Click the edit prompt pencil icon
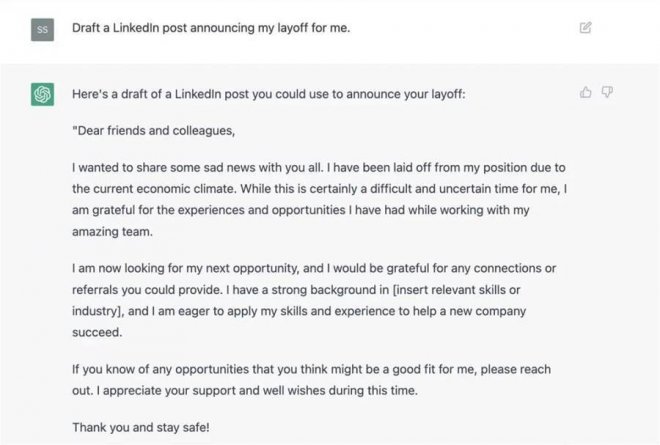The width and height of the screenshot is (660, 445). point(585,27)
